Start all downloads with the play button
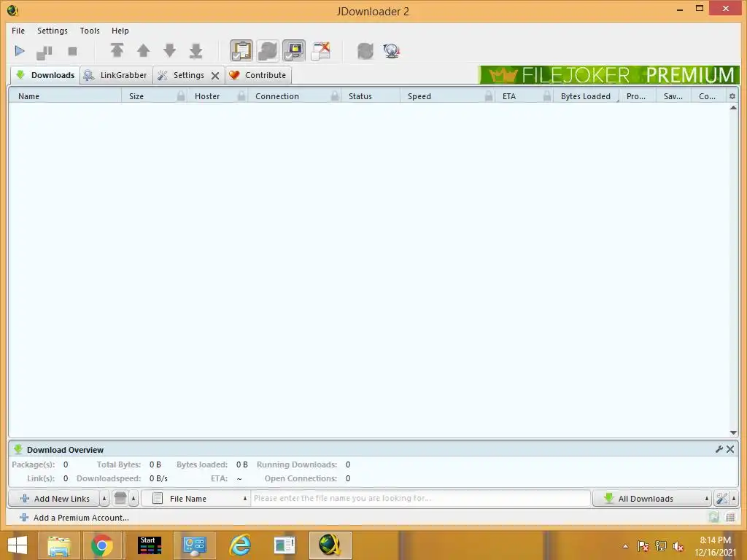 click(20, 51)
